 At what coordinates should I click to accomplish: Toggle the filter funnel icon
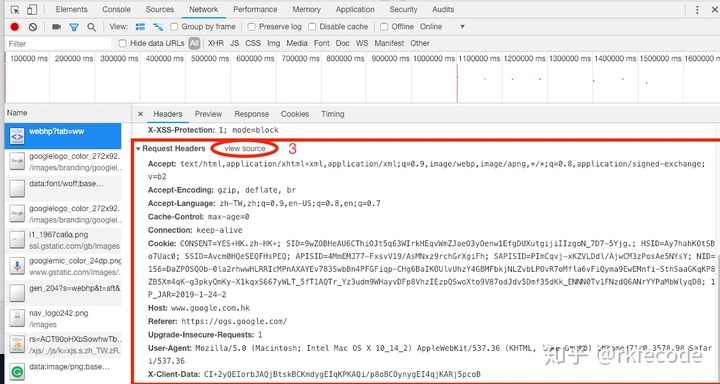click(x=74, y=27)
